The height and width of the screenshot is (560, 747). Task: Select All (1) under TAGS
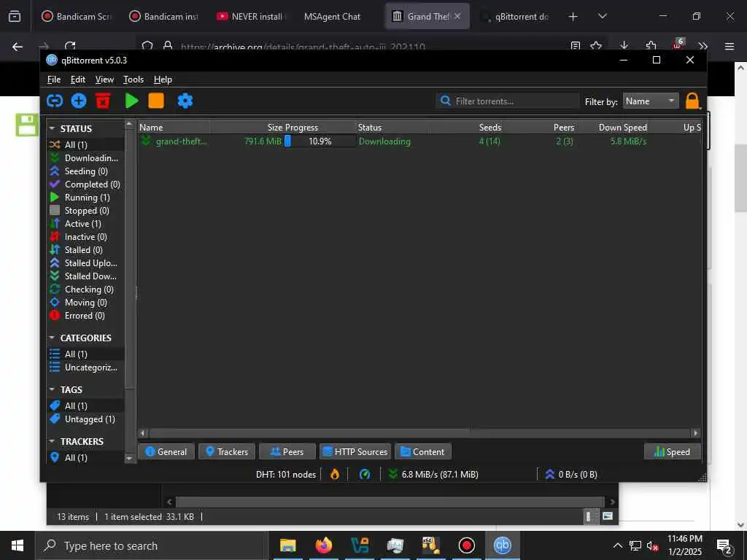click(x=86, y=405)
